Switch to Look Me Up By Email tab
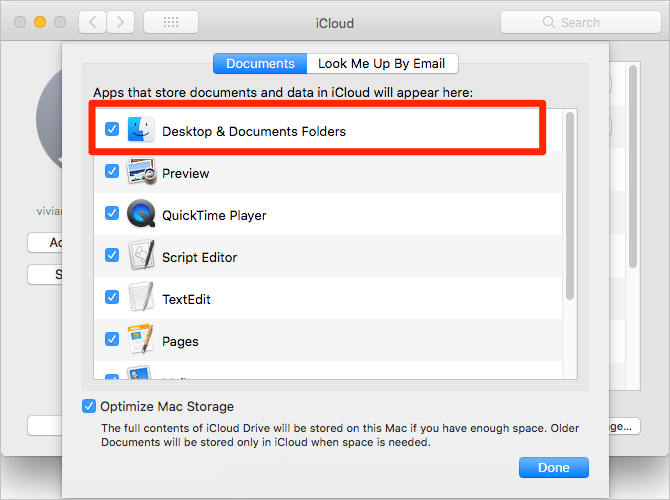Viewport: 670px width, 500px height. tap(382, 63)
